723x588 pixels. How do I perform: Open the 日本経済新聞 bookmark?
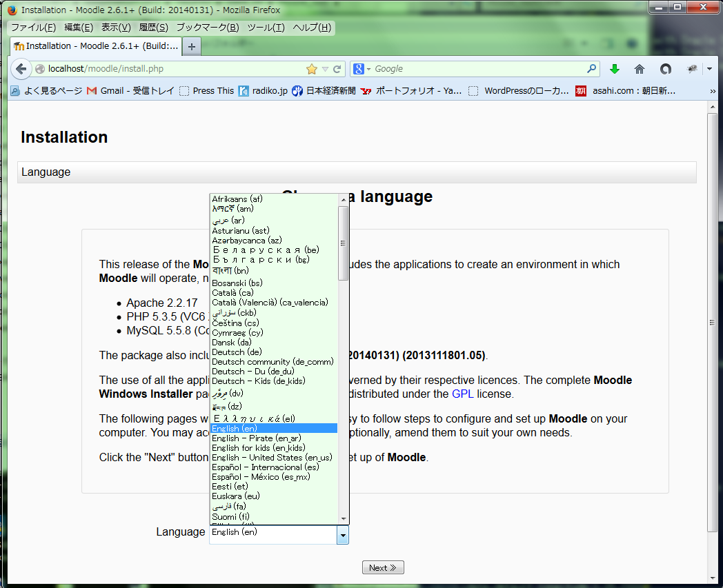(324, 91)
